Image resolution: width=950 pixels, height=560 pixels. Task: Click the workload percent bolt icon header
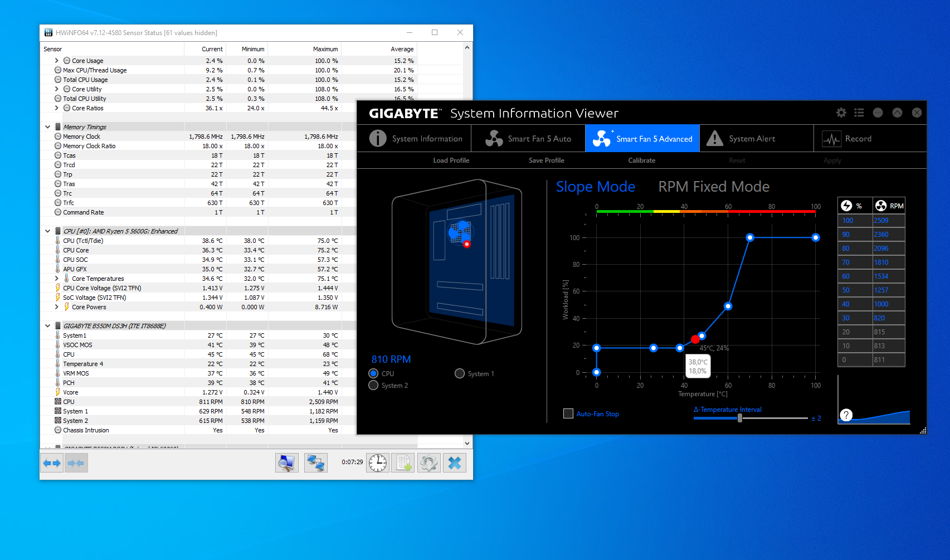point(846,206)
